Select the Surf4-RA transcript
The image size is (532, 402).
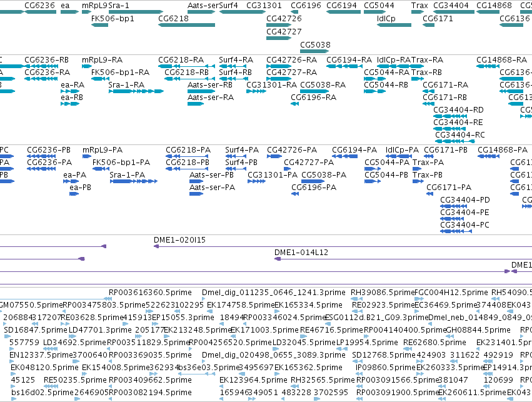[x=233, y=66]
